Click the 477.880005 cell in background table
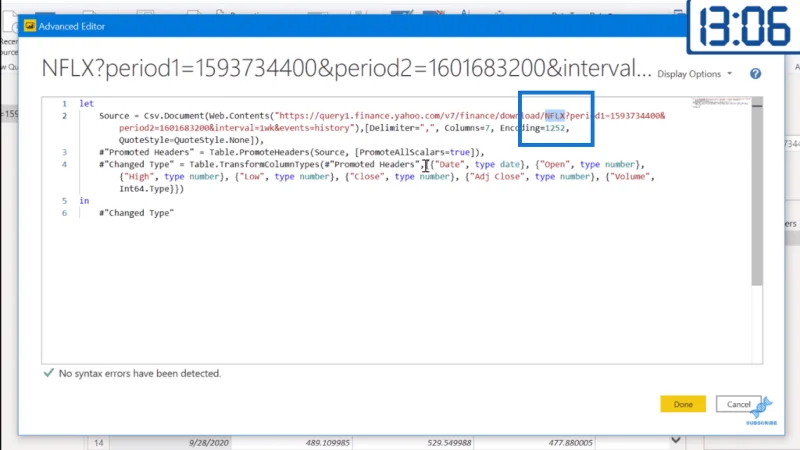The width and height of the screenshot is (800, 450). [570, 443]
